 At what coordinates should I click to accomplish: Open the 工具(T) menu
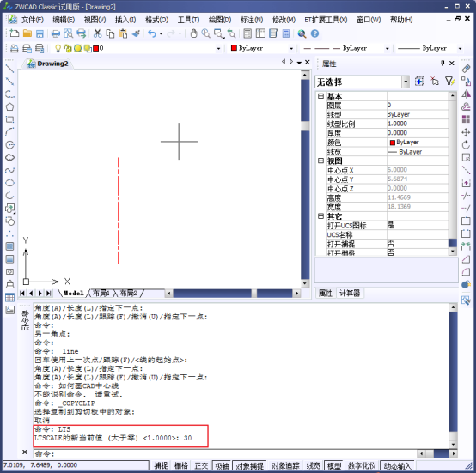click(x=188, y=20)
